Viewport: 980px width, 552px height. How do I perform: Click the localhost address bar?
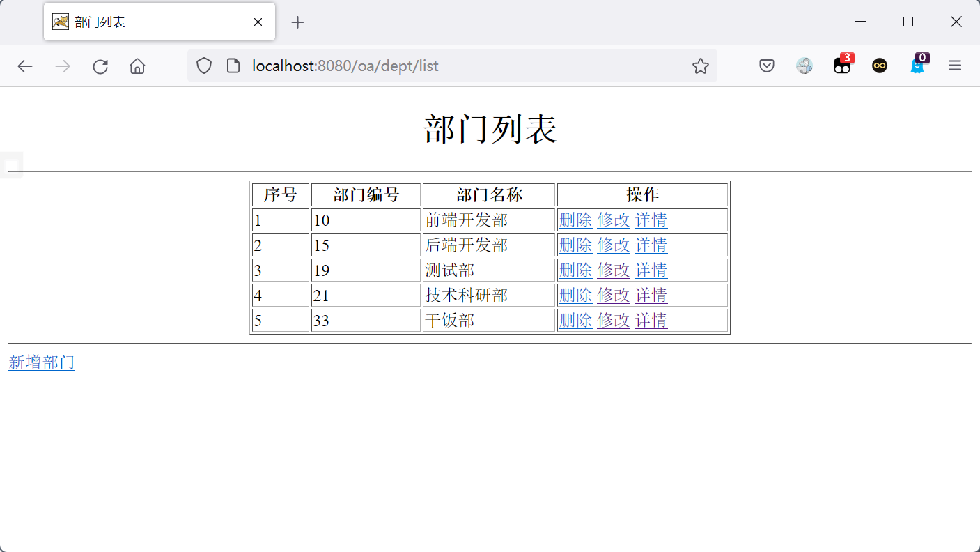coord(453,66)
